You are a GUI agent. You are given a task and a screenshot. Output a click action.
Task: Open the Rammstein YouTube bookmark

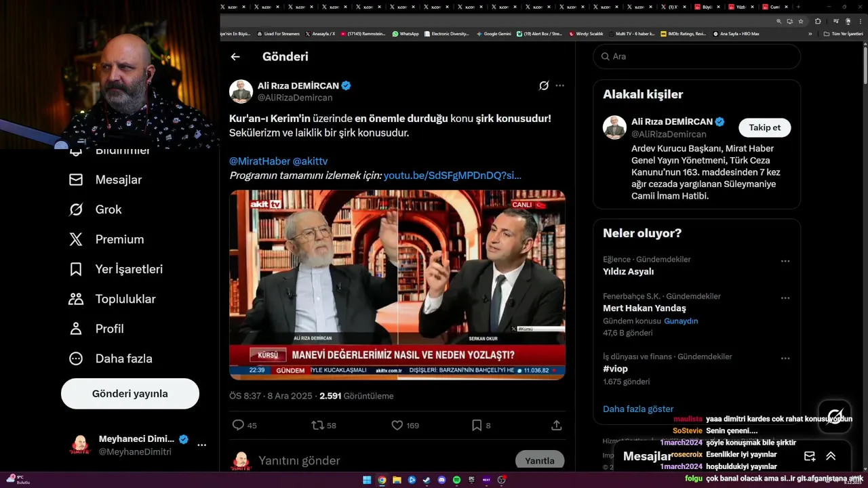click(363, 33)
